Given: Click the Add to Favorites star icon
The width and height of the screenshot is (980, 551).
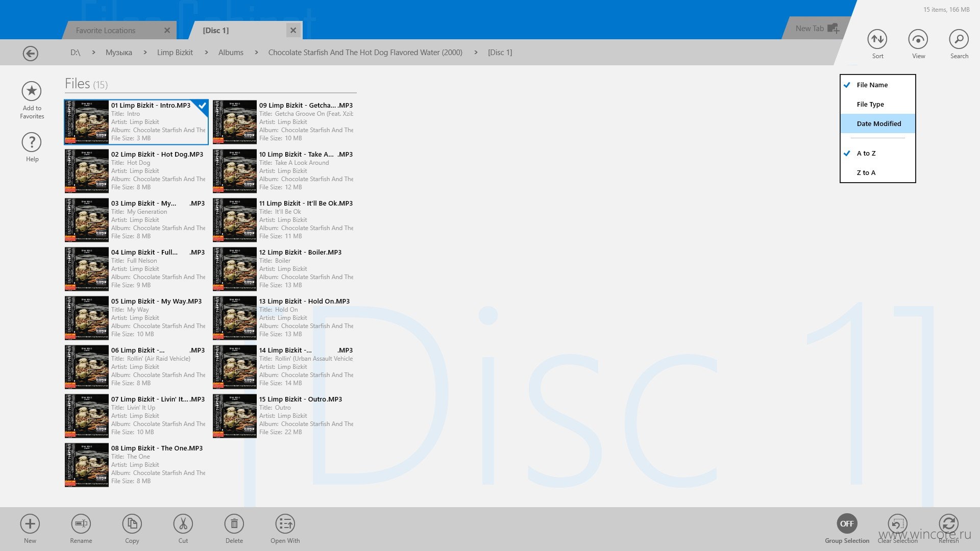Looking at the screenshot, I should coord(32,91).
